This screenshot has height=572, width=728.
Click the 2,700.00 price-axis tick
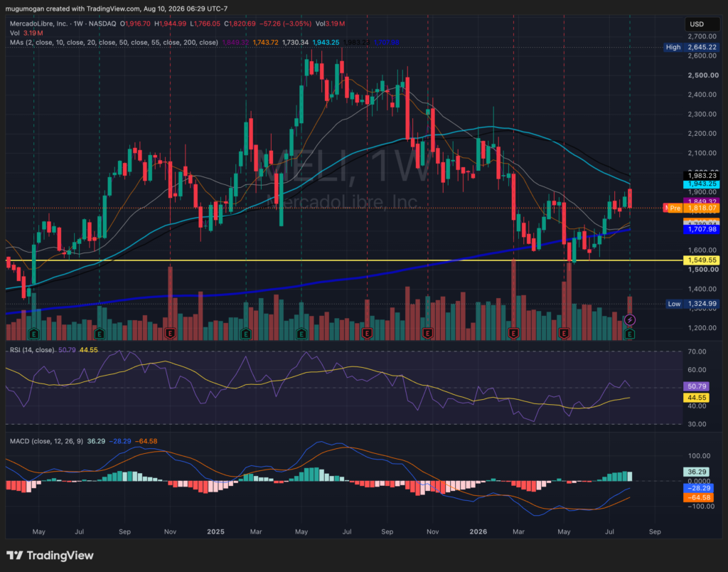tap(702, 36)
